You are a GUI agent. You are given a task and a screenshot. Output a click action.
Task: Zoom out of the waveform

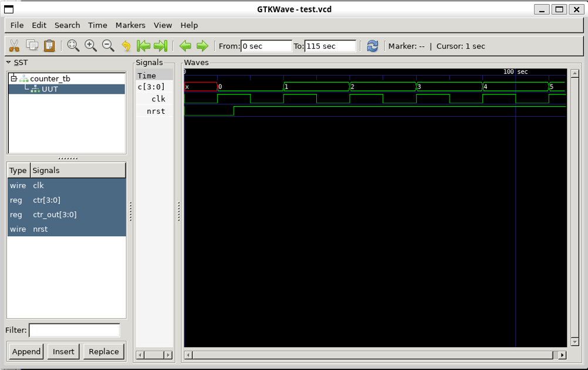(108, 46)
